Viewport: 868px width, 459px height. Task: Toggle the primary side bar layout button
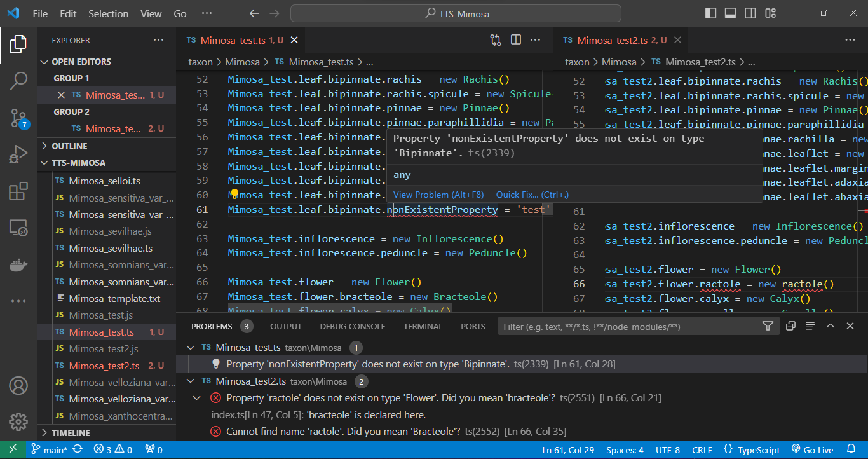[710, 13]
